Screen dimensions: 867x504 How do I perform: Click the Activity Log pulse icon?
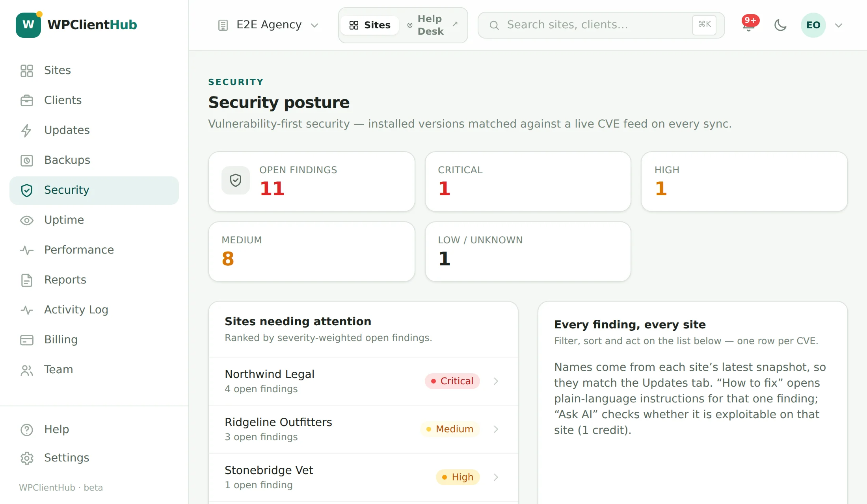tap(26, 310)
